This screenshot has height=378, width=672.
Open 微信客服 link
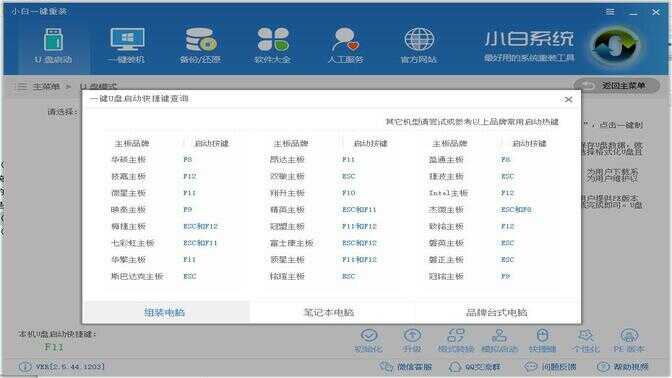tap(405, 367)
